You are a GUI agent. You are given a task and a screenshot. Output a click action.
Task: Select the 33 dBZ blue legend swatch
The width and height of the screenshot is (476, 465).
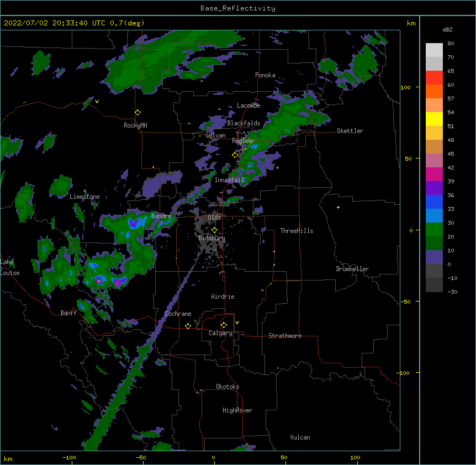click(434, 202)
